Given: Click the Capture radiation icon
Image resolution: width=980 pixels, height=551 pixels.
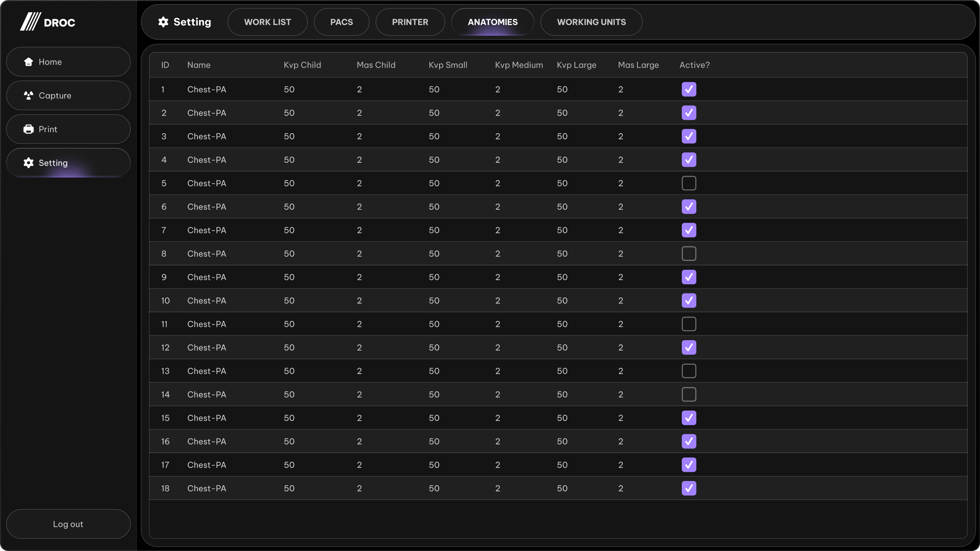Looking at the screenshot, I should coord(28,96).
